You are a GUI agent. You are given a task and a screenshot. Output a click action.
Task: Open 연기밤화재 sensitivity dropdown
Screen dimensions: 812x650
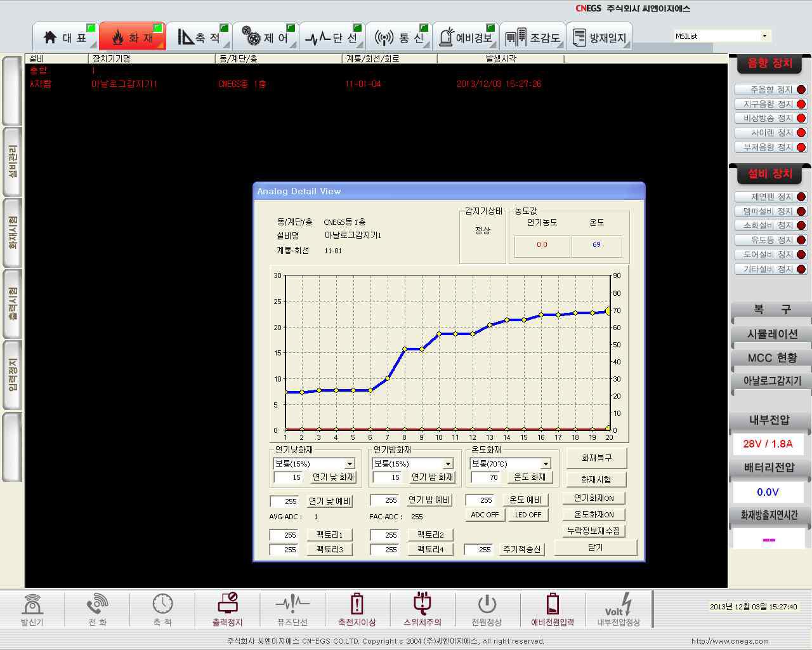(448, 464)
